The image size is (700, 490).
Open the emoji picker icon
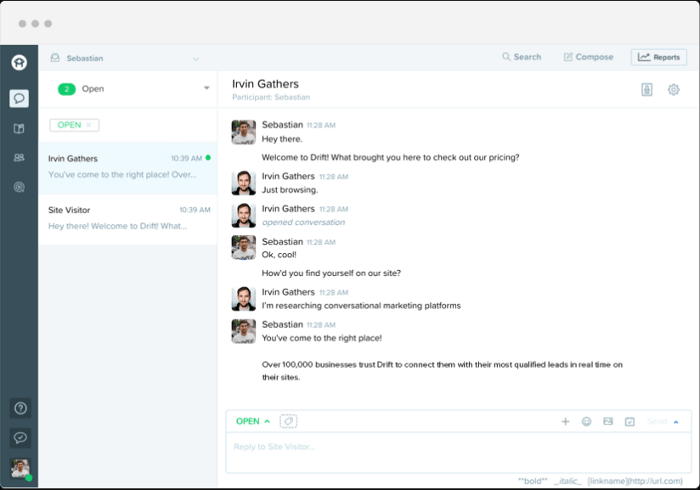586,422
